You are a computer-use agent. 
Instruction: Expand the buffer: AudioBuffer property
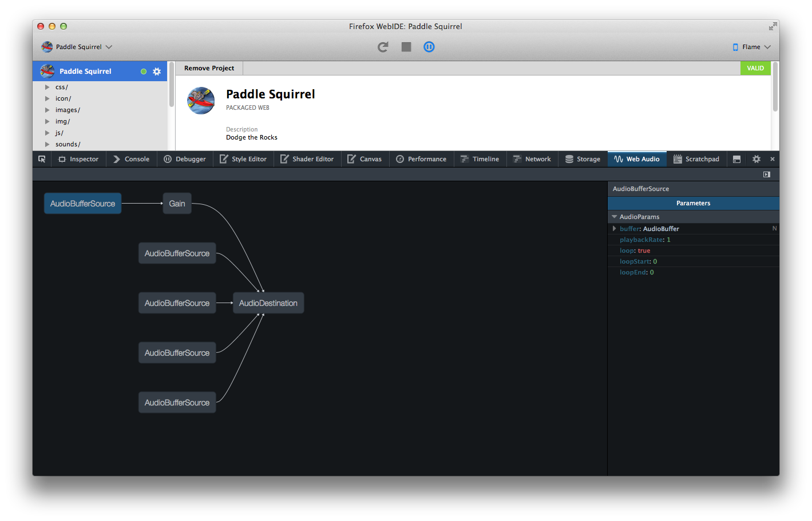coord(615,229)
